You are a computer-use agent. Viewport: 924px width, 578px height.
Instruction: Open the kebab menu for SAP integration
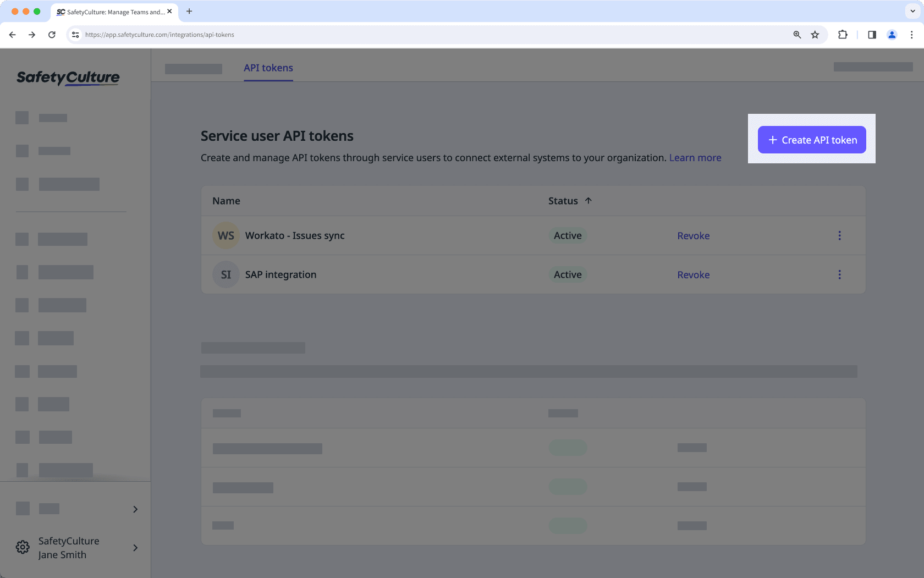pyautogui.click(x=839, y=274)
